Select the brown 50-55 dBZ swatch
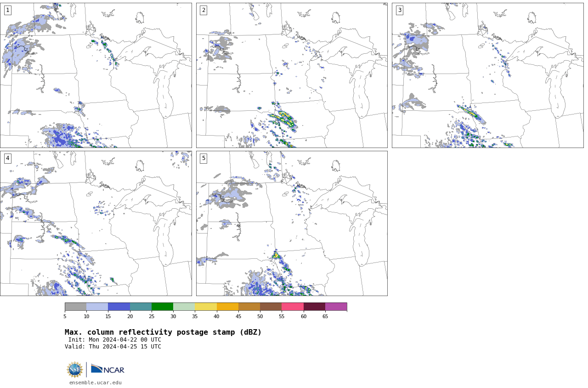Viewport: 588px width, 388px height. pos(271,307)
